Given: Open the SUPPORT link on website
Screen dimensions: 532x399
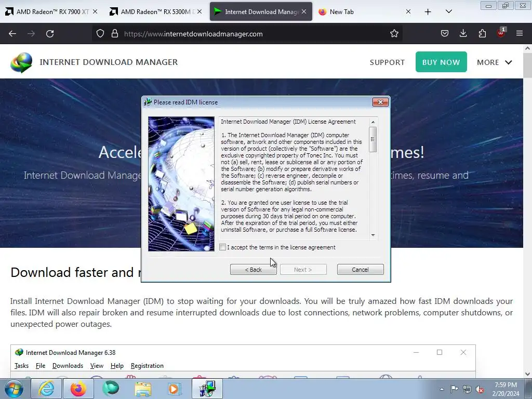Looking at the screenshot, I should (x=387, y=62).
